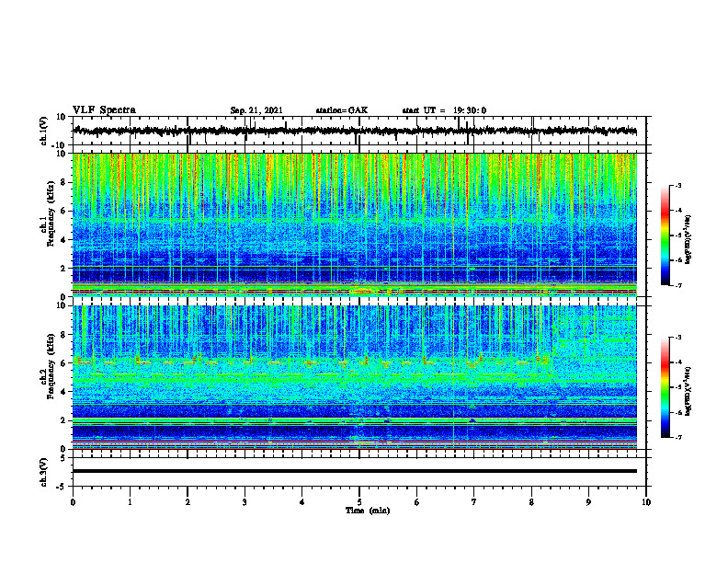Screen dimensions: 728x563
Task: Click time axis tick label "2"
Action: click(x=188, y=502)
